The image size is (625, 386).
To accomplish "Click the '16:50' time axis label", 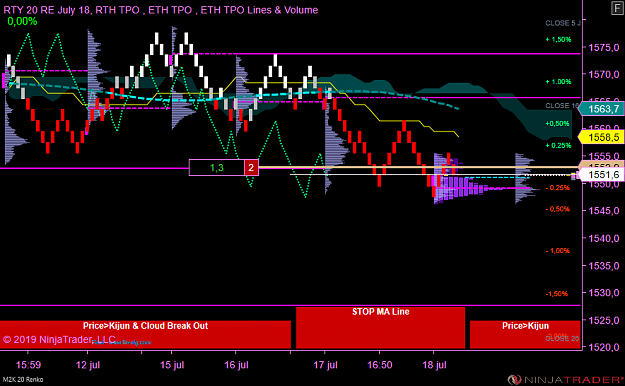I will 379,365.
